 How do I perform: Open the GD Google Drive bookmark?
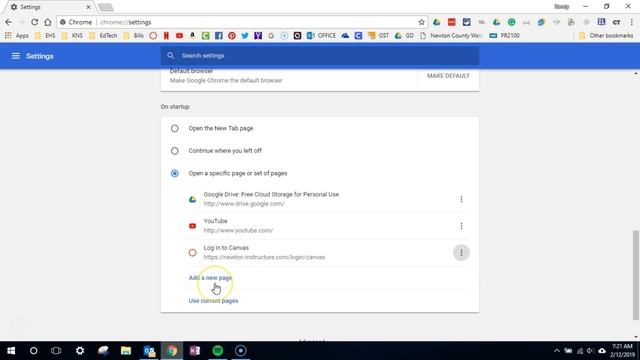(404, 36)
